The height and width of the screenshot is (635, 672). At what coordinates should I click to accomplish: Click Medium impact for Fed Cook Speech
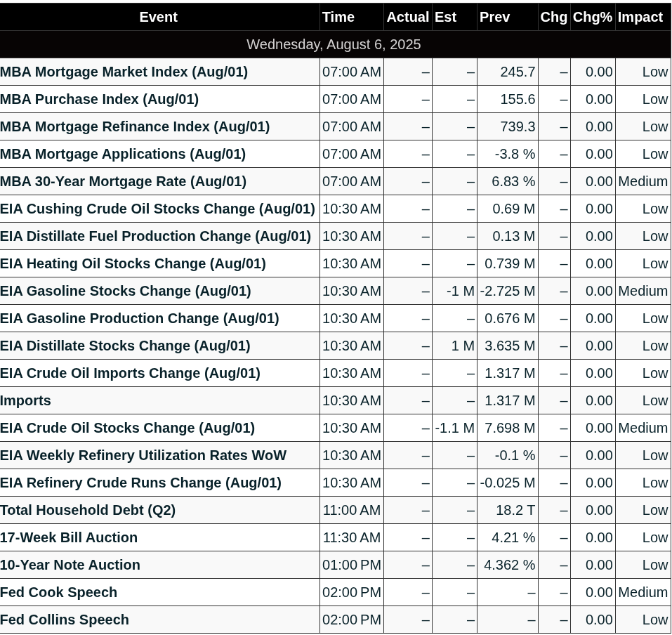[x=643, y=593]
